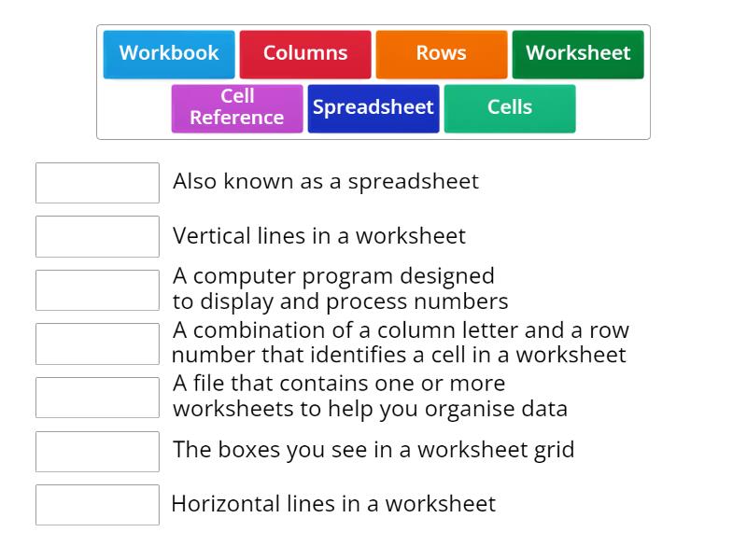
Task: Click answer box beside 'Also known as a spreadsheet'
Action: [x=97, y=183]
